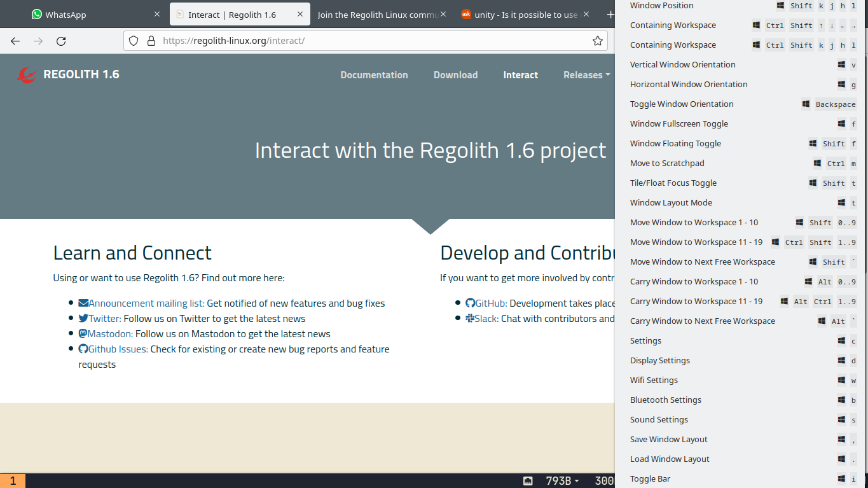Click the Bluetooth Settings shortcut row
The image size is (868, 488).
click(x=742, y=400)
